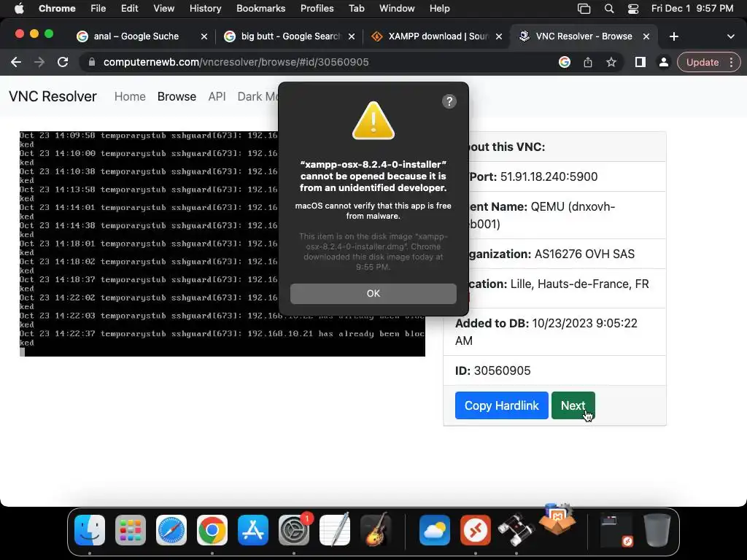Open a new tab with plus button

673,36
